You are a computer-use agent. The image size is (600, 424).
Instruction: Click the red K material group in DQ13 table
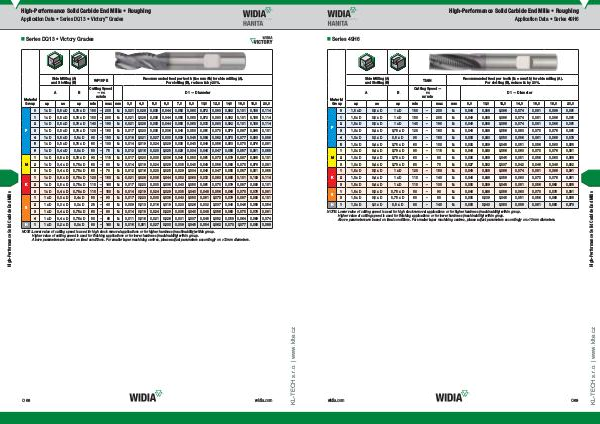[26, 184]
